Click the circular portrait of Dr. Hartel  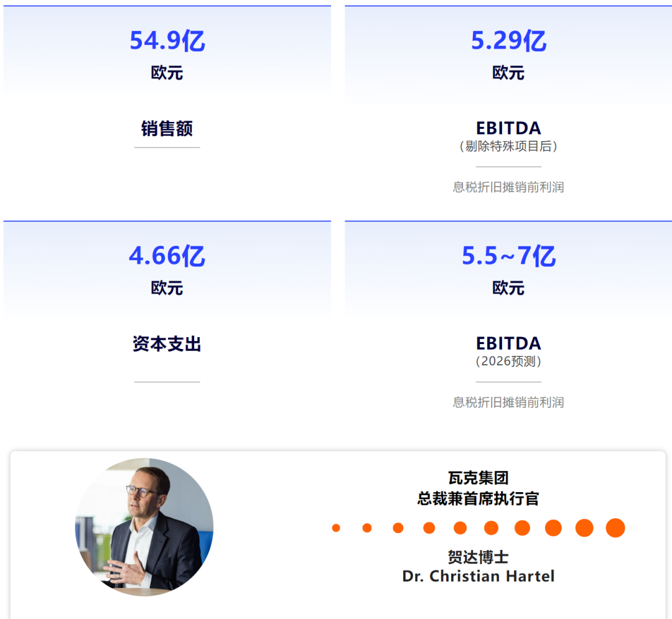[144, 527]
